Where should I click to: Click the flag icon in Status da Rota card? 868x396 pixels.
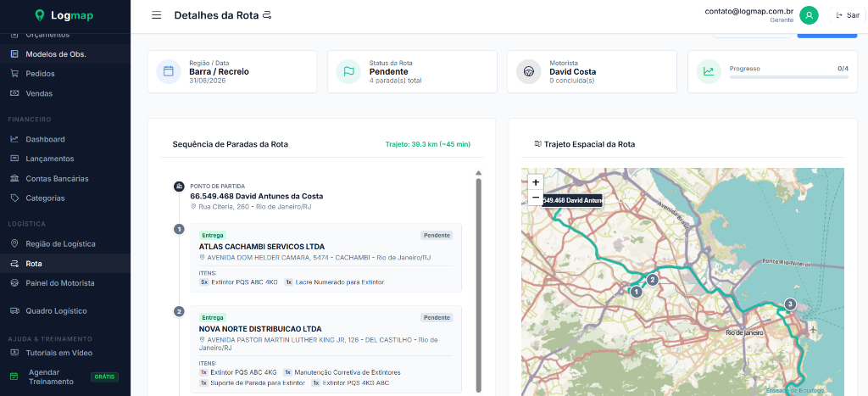click(348, 71)
